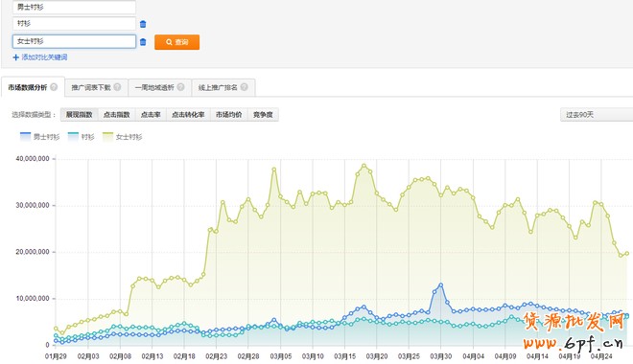Delete the 衬衫 keyword with its trash icon

[x=143, y=24]
